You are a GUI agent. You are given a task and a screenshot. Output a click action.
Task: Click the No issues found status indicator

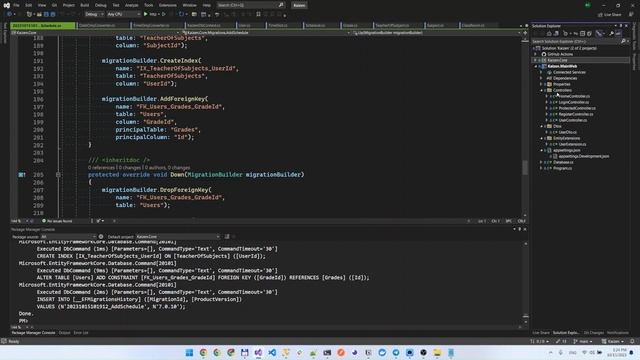point(57,221)
